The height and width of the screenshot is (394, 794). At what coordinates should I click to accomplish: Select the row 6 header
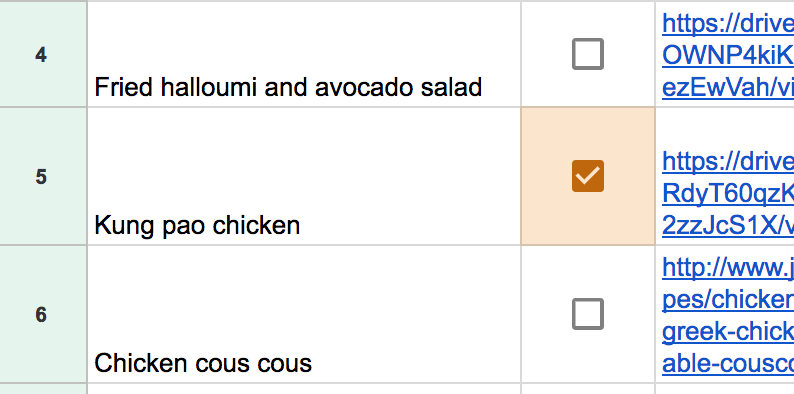coord(43,314)
